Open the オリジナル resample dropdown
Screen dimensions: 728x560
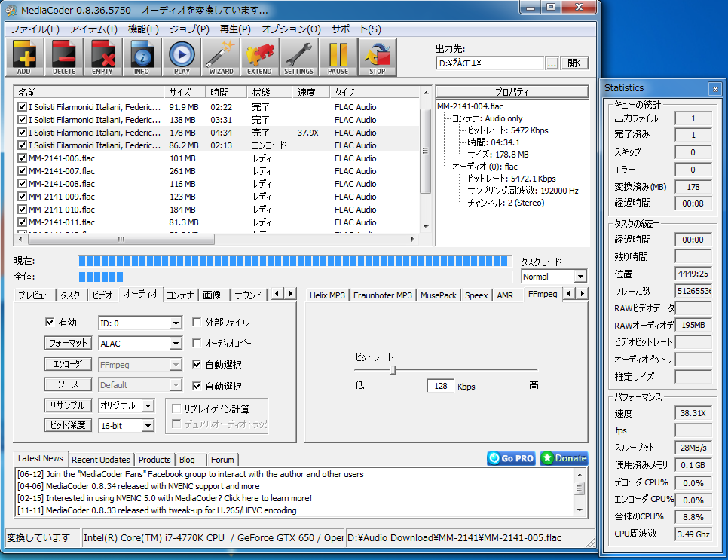click(148, 405)
